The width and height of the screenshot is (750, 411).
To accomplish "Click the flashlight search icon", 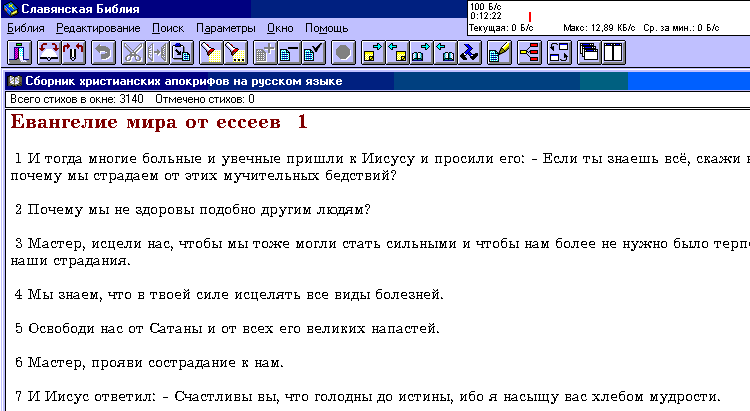I will (210, 50).
